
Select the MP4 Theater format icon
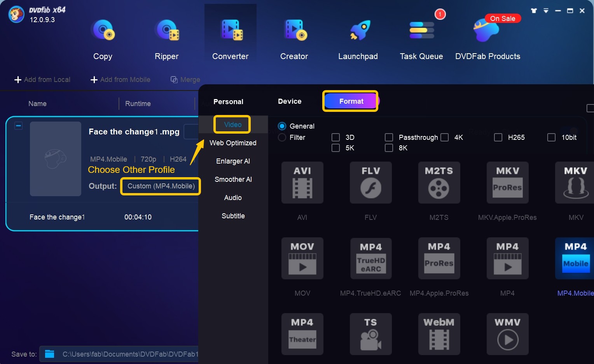[302, 334]
